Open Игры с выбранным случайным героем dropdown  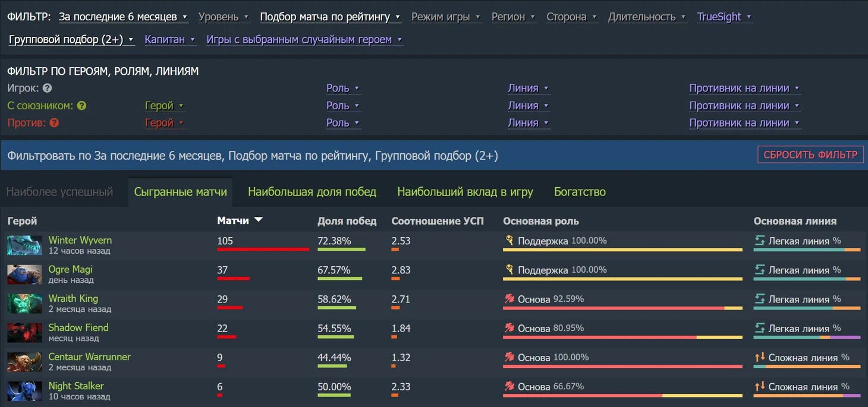point(304,39)
